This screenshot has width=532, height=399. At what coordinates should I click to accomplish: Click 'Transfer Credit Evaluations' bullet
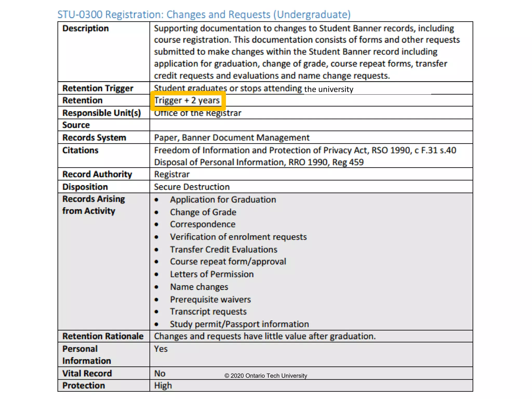coord(223,250)
